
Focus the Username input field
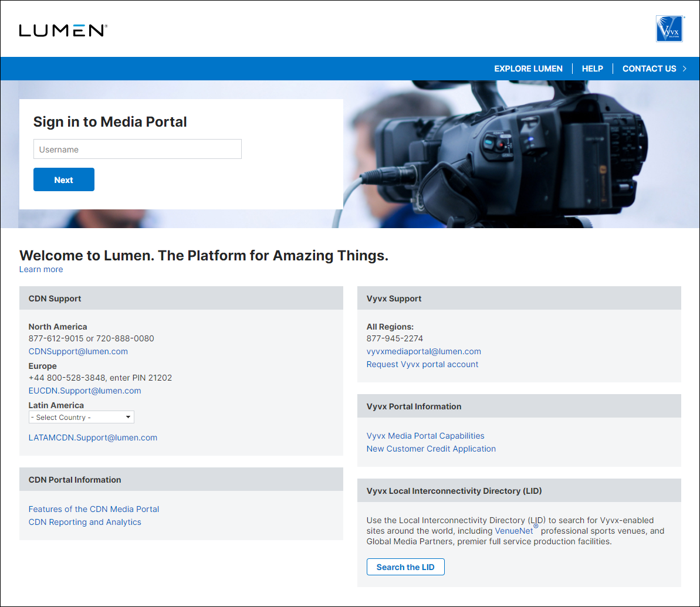137,149
